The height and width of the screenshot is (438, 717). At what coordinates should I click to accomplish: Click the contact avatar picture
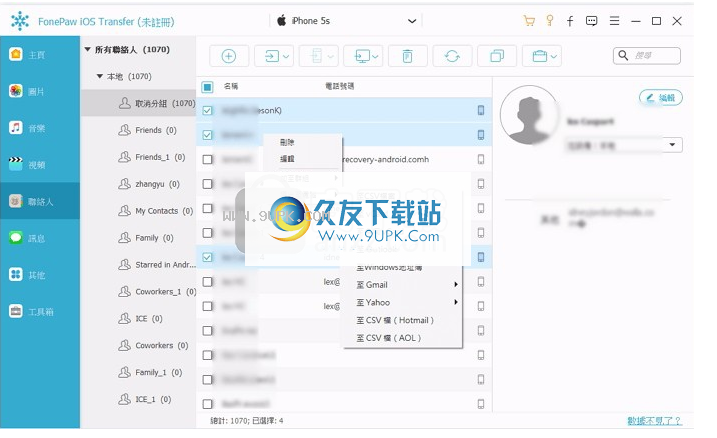coord(530,115)
